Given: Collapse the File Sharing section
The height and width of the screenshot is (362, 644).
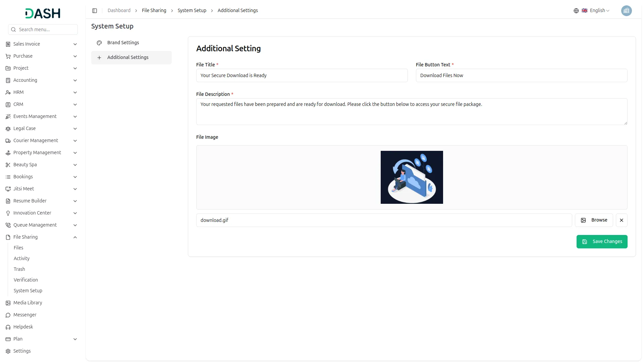Looking at the screenshot, I should click(75, 237).
